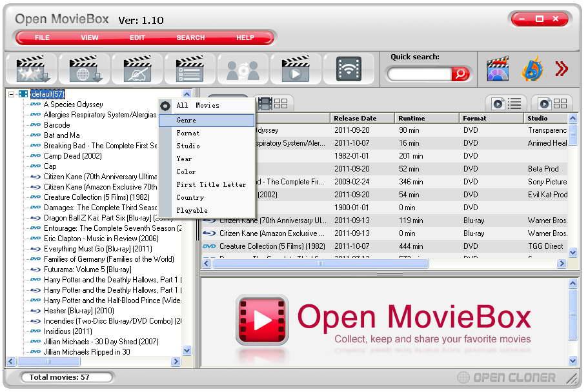The image size is (588, 392).
Task: Click the tree panel scroll up arrow
Action: pyautogui.click(x=187, y=93)
